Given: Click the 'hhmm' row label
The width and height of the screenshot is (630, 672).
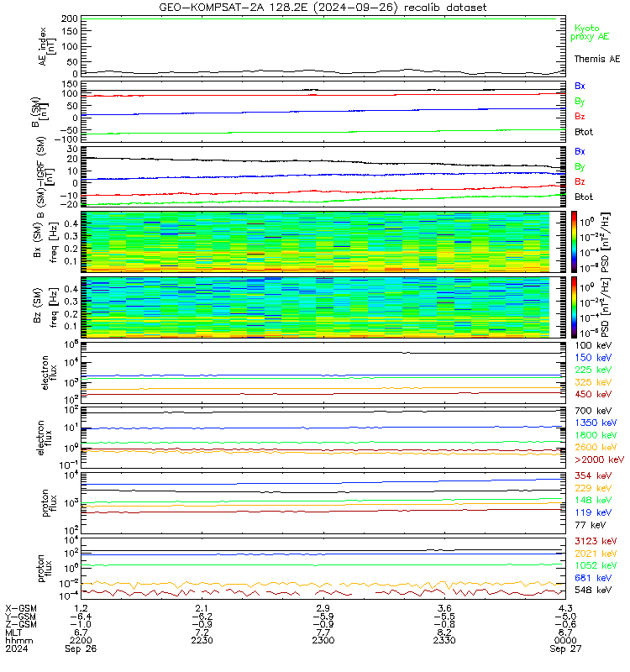Looking at the screenshot, I should click(x=18, y=640).
